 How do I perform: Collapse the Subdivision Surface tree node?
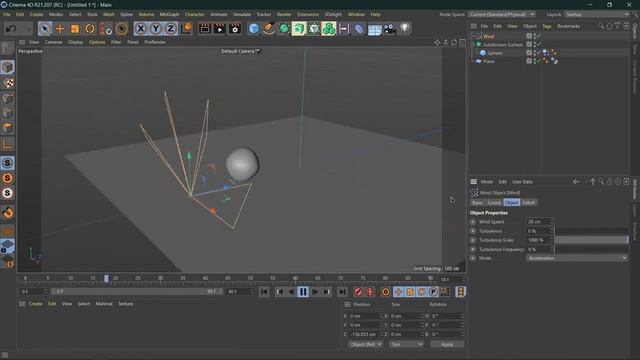coord(473,44)
